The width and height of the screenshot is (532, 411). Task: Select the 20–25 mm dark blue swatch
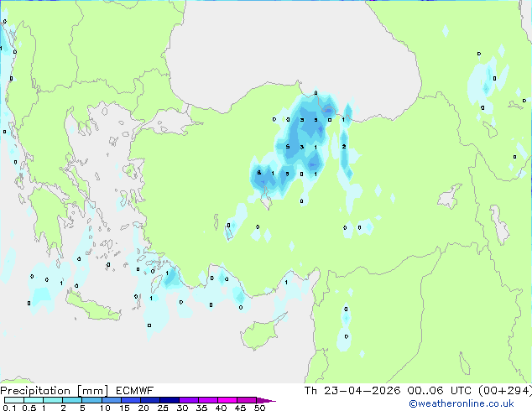click(149, 400)
